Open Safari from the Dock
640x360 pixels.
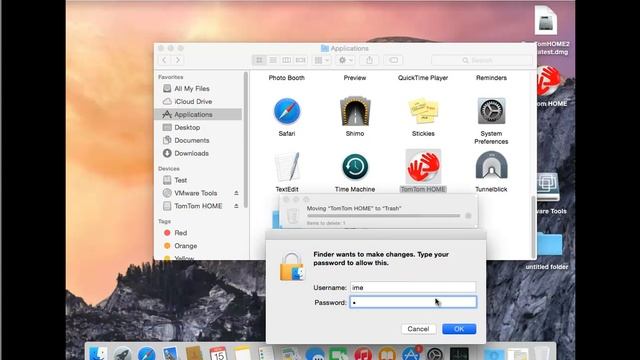click(146, 353)
